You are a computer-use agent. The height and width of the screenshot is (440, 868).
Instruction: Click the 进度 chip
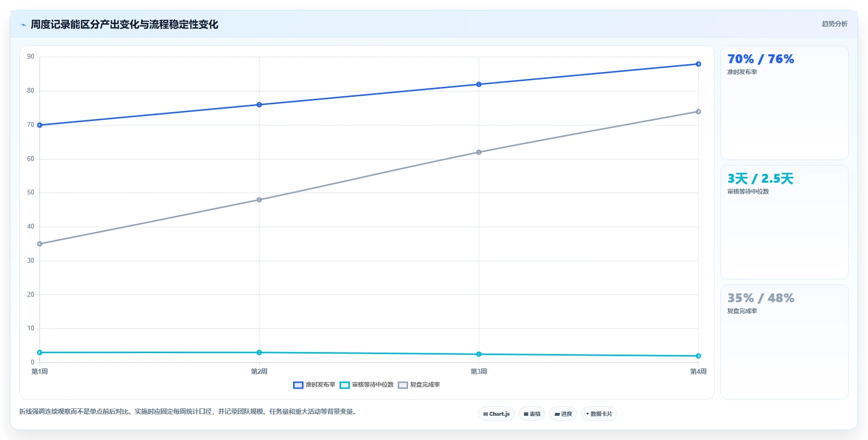563,414
